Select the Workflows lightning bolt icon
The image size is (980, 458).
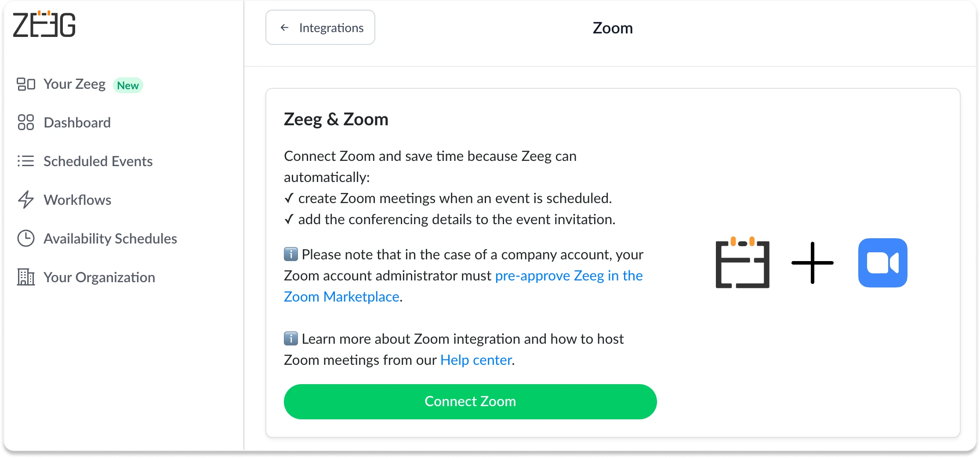[x=26, y=200]
